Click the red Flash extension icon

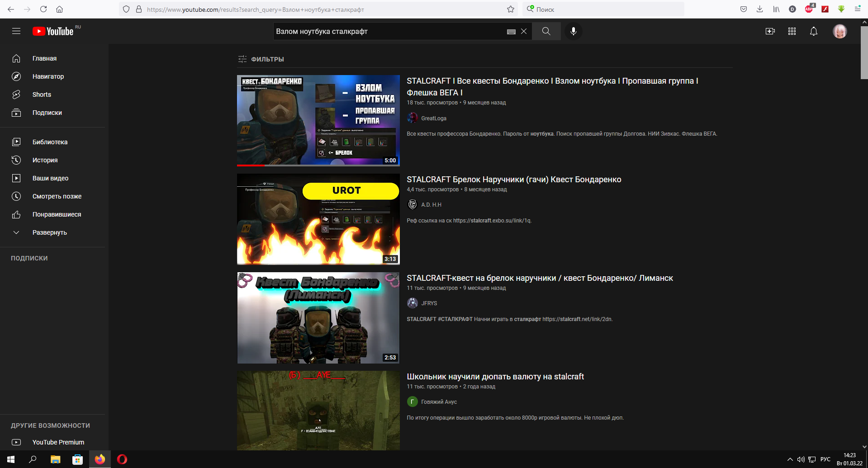tap(825, 9)
